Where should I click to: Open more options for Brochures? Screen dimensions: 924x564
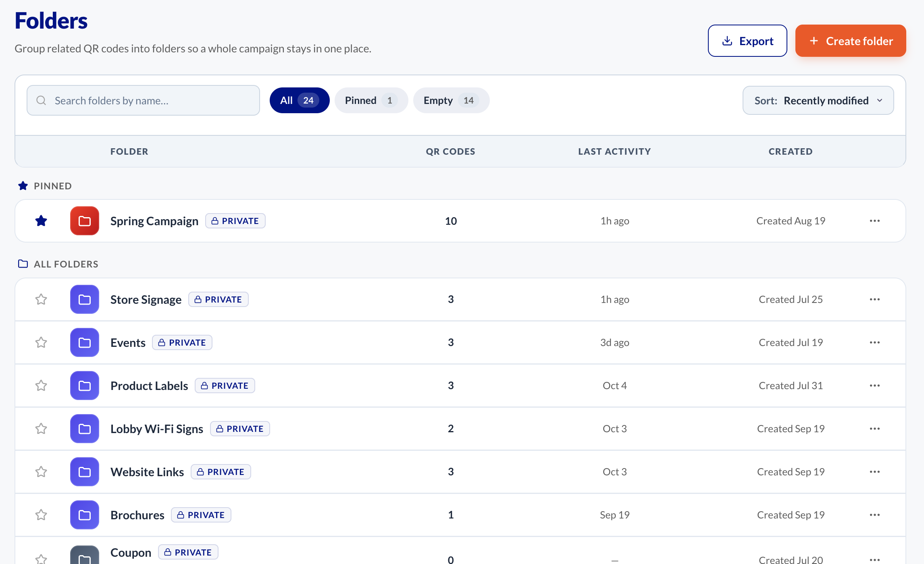click(x=875, y=515)
